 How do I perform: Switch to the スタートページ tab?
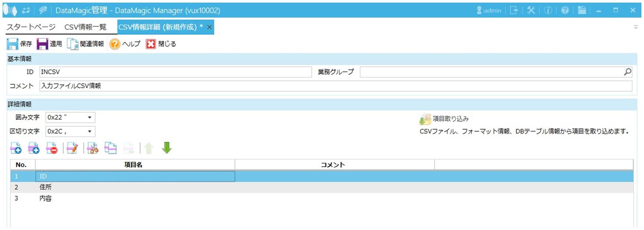click(x=31, y=27)
